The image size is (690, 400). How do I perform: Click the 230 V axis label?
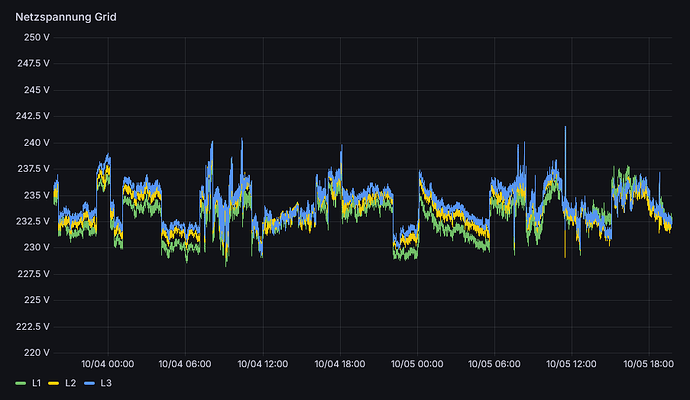(37, 248)
